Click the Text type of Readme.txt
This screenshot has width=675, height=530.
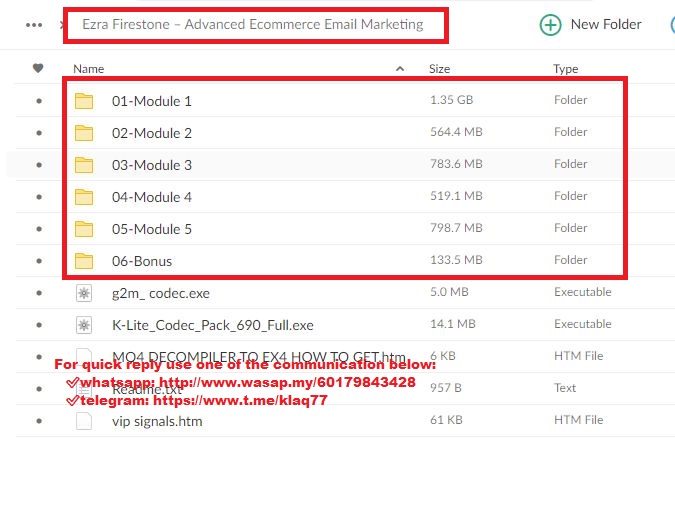tap(565, 388)
